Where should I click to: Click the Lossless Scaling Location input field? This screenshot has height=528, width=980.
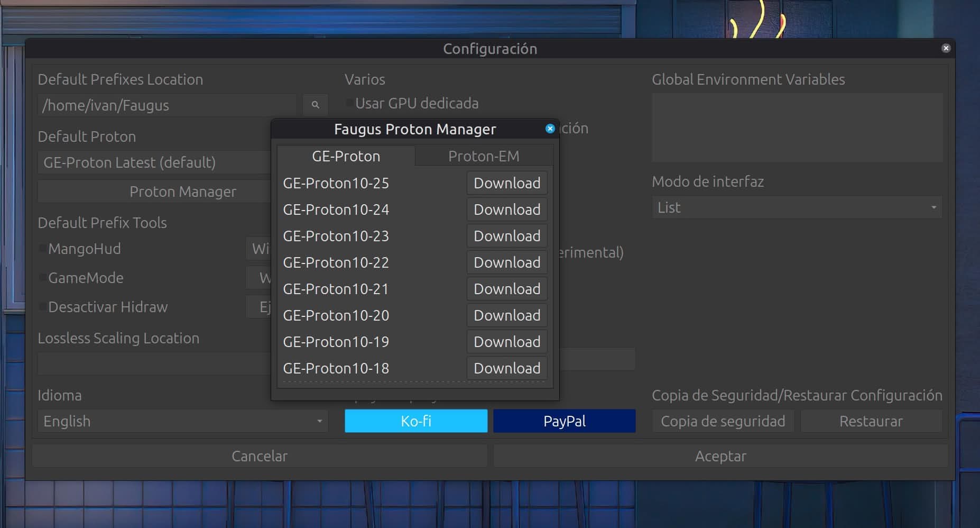153,363
